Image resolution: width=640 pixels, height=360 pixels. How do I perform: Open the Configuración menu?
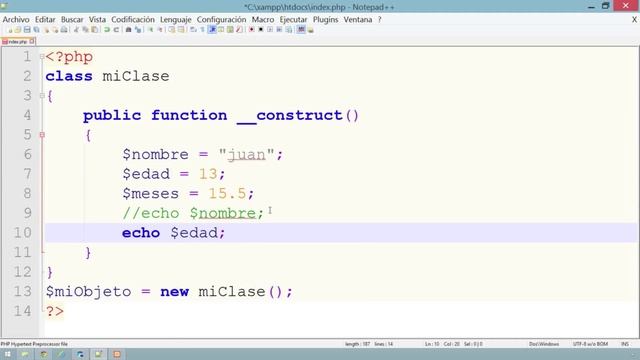221,20
